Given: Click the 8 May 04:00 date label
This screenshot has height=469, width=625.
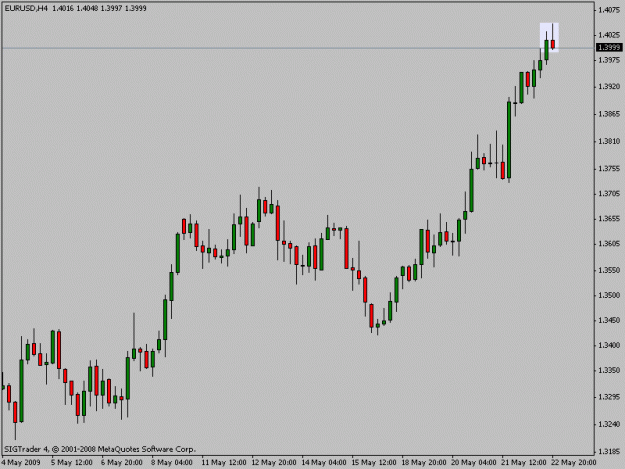Looking at the screenshot, I should pos(172,462).
